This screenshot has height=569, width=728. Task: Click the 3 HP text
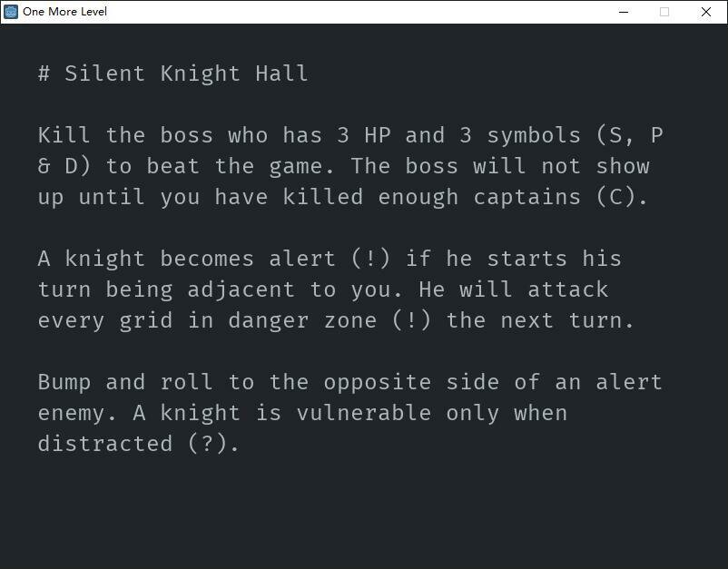pyautogui.click(x=363, y=135)
